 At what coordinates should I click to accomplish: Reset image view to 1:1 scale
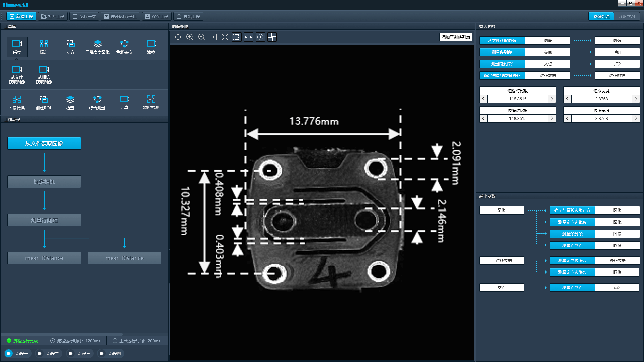tap(213, 37)
